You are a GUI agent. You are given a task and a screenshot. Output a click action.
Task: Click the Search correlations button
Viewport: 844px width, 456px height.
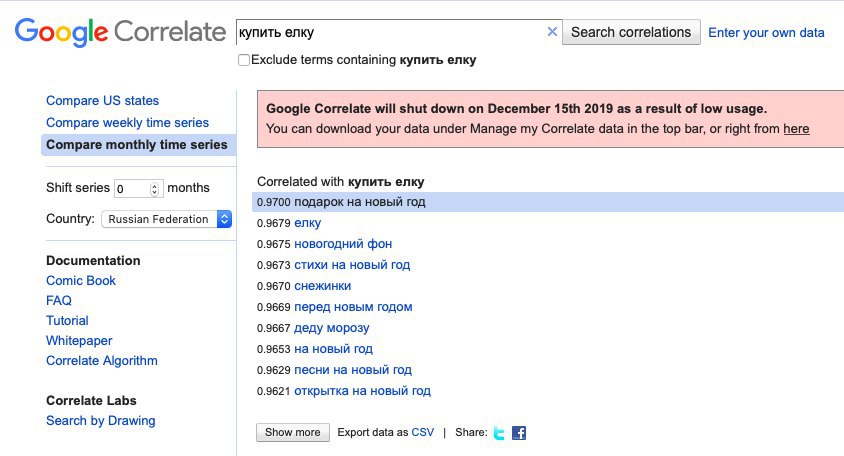tap(631, 32)
